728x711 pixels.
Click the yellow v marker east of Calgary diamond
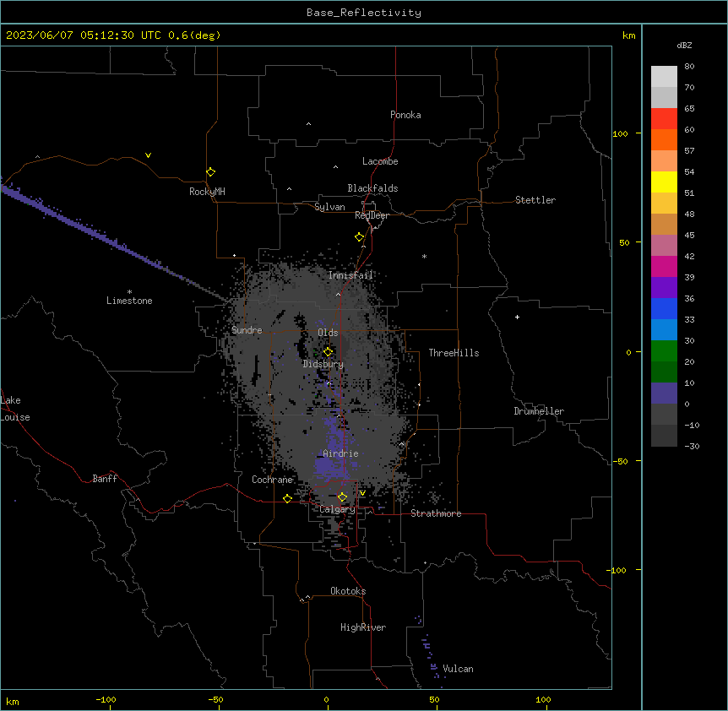click(x=362, y=493)
